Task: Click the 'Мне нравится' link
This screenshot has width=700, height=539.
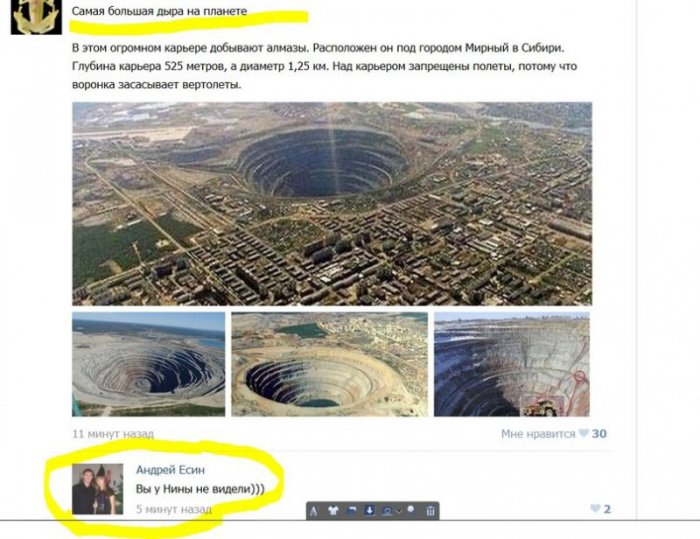Action: pyautogui.click(x=538, y=434)
